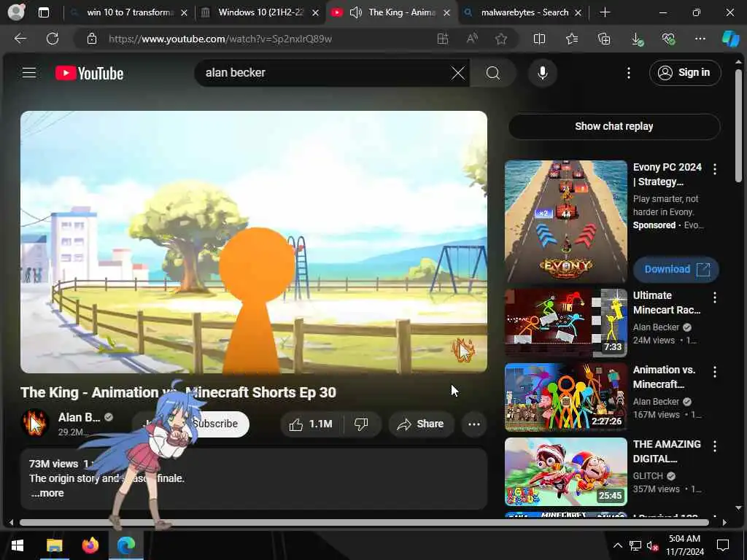Play Ultimate Minecart Race video thumbnail

[x=565, y=323]
